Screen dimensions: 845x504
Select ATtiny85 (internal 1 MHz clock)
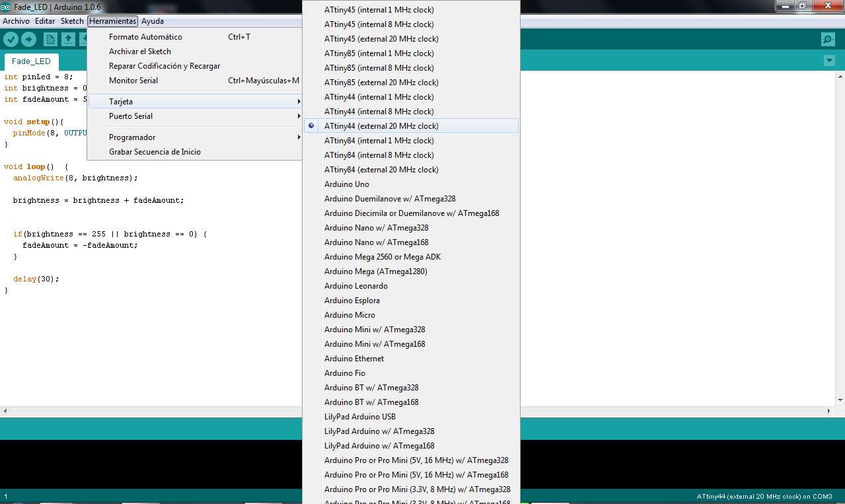coord(411,54)
